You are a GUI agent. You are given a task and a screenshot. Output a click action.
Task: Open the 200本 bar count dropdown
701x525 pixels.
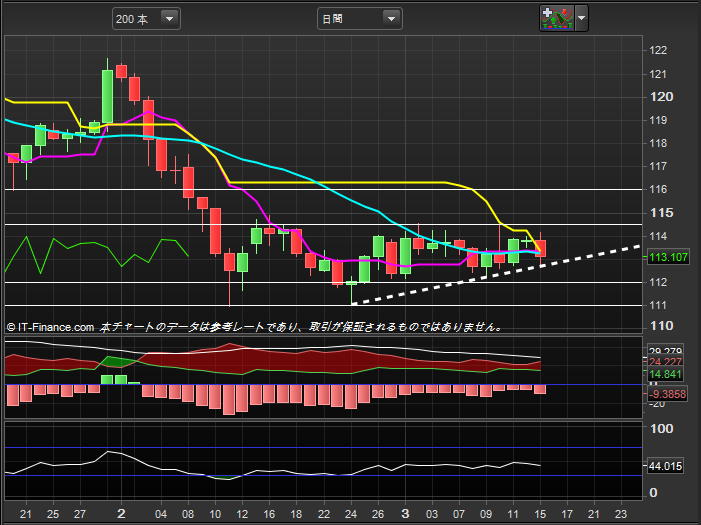click(146, 19)
